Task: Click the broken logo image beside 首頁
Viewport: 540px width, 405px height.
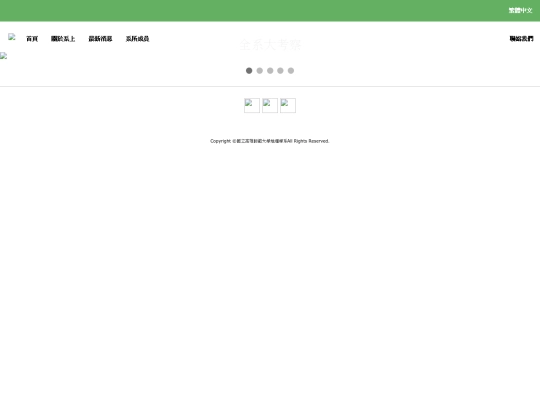Action: [x=12, y=37]
